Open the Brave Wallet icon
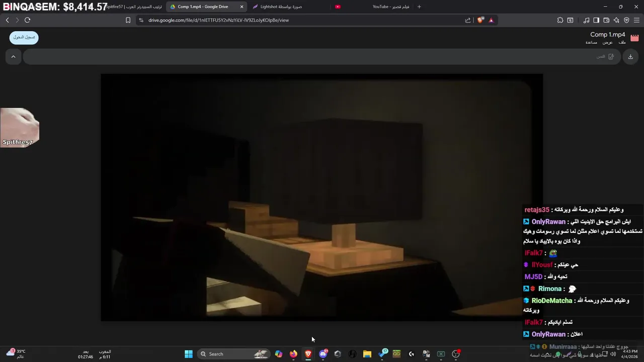 [606, 20]
